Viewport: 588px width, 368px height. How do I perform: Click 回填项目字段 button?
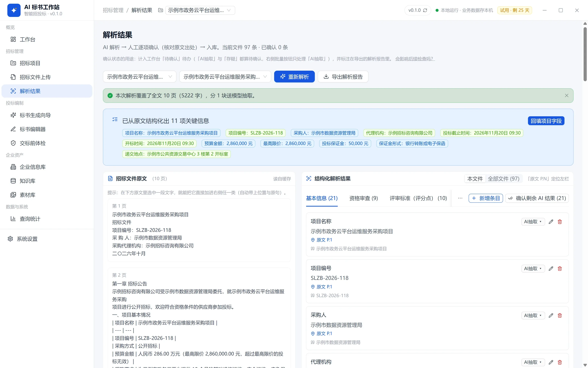(546, 121)
